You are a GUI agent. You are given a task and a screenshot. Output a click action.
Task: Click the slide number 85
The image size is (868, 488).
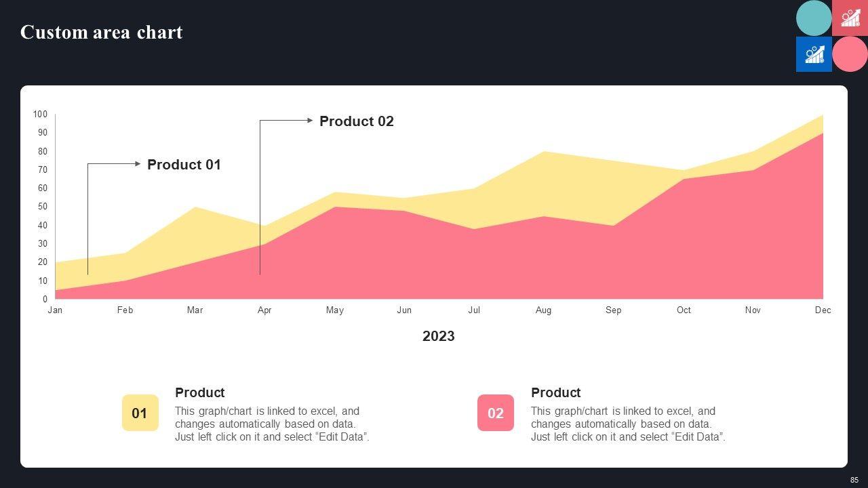(854, 480)
